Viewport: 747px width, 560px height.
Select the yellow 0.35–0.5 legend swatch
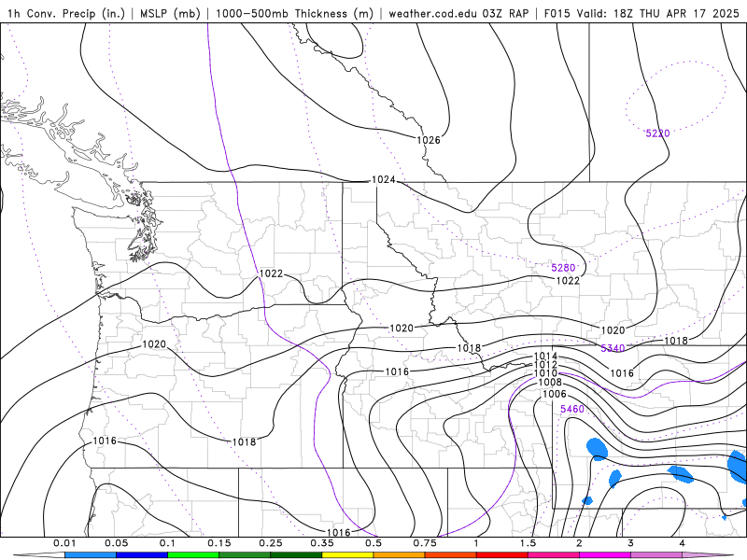tap(347, 555)
